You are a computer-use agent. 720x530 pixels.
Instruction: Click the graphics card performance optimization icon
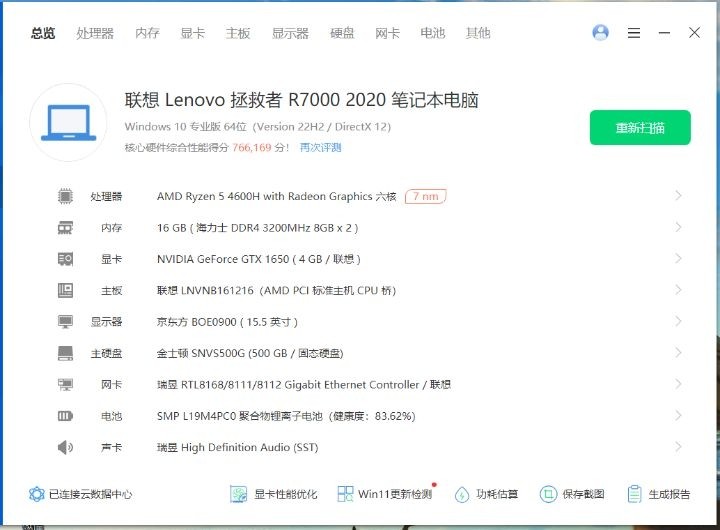239,494
